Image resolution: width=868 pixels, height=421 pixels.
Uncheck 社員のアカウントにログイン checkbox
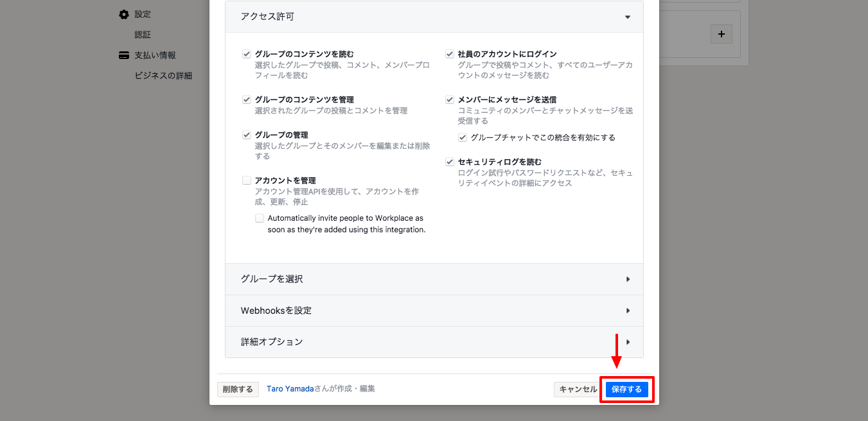point(450,55)
